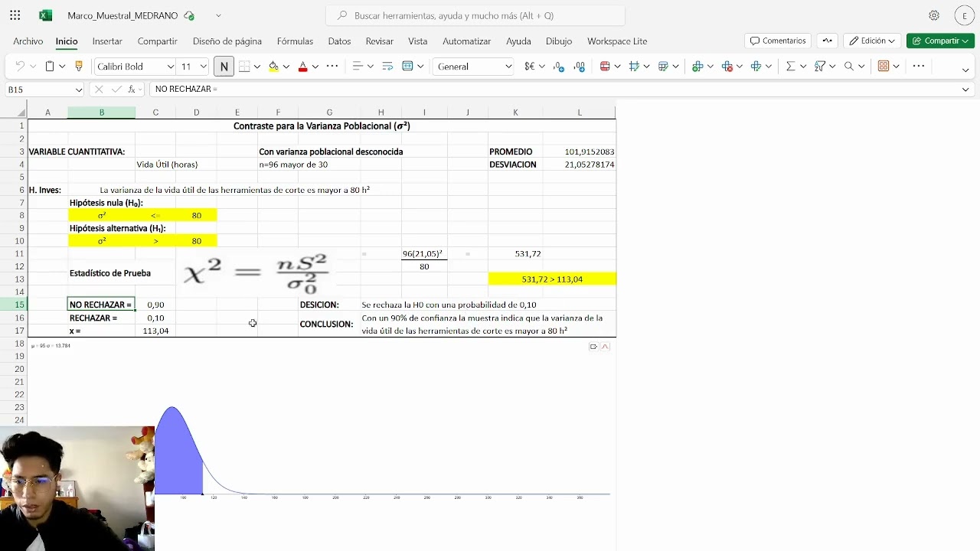The image size is (980, 551).
Task: Open more ribbon commands ellipsis
Action: (x=919, y=67)
